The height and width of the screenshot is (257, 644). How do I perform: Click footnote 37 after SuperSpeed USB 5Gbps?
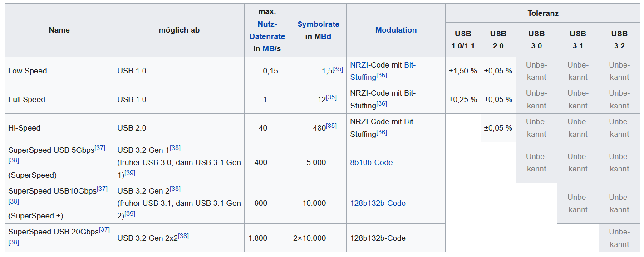tap(100, 148)
